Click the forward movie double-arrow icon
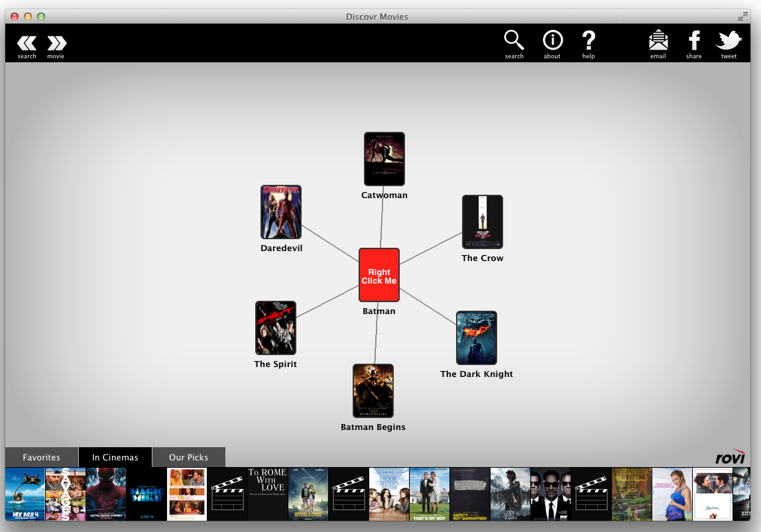The height and width of the screenshot is (532, 761). pyautogui.click(x=56, y=44)
